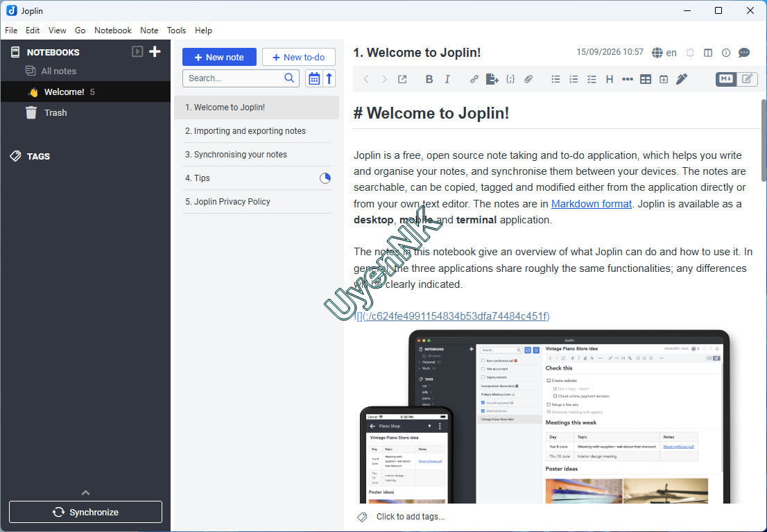Open the Notebook menu

113,31
